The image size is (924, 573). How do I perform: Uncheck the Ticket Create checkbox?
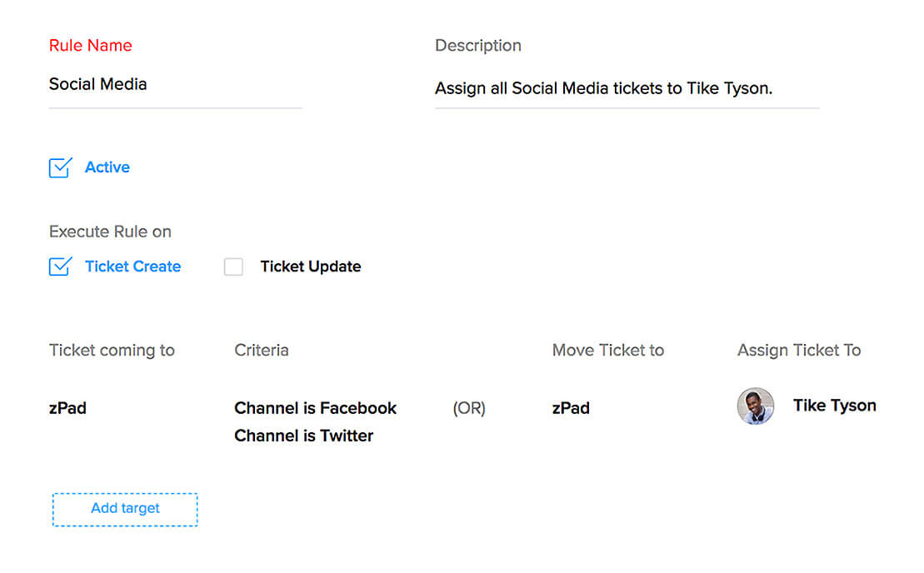[60, 267]
